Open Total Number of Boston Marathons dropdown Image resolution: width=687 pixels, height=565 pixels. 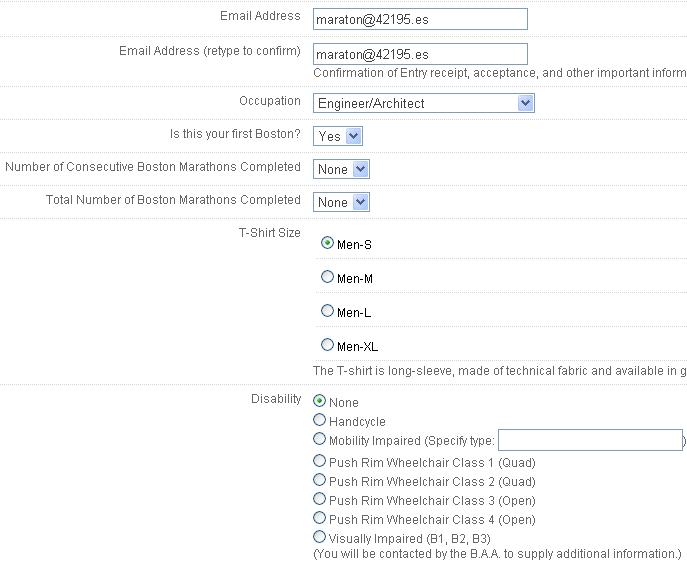click(x=342, y=202)
